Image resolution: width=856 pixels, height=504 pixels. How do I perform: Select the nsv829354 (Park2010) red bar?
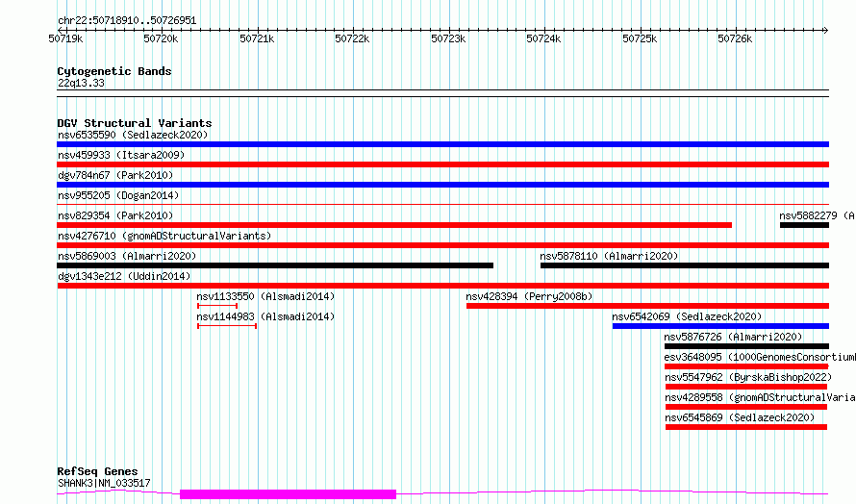[394, 225]
